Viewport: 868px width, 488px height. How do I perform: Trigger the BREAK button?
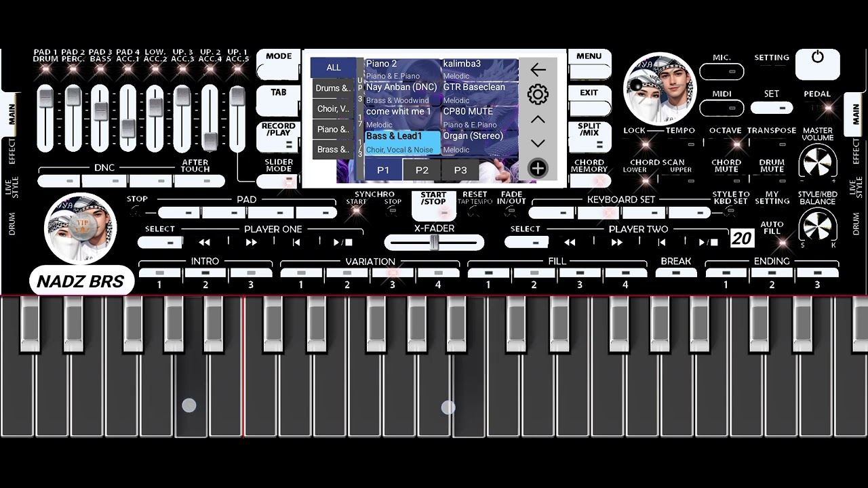(676, 272)
